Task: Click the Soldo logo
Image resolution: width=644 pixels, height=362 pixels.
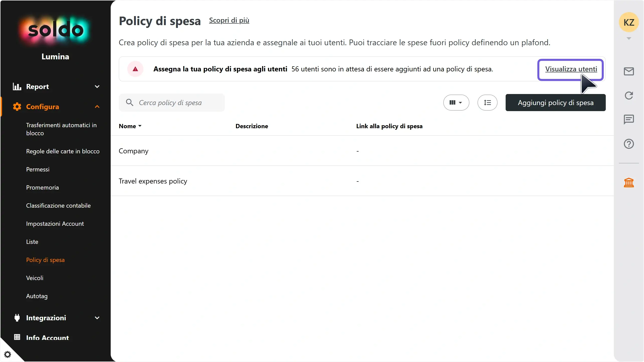Action: (x=55, y=30)
